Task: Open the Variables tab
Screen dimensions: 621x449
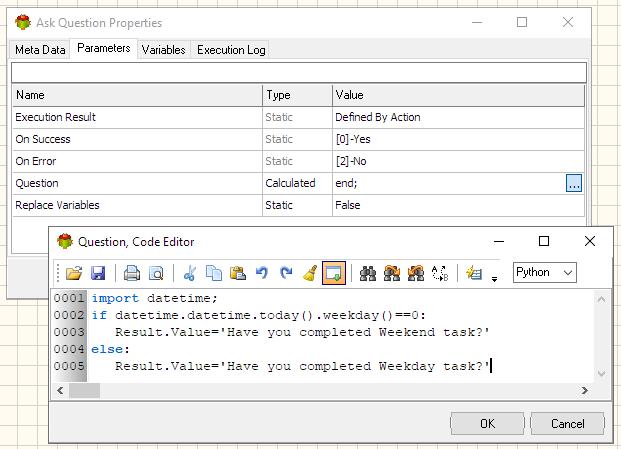Action: click(164, 50)
